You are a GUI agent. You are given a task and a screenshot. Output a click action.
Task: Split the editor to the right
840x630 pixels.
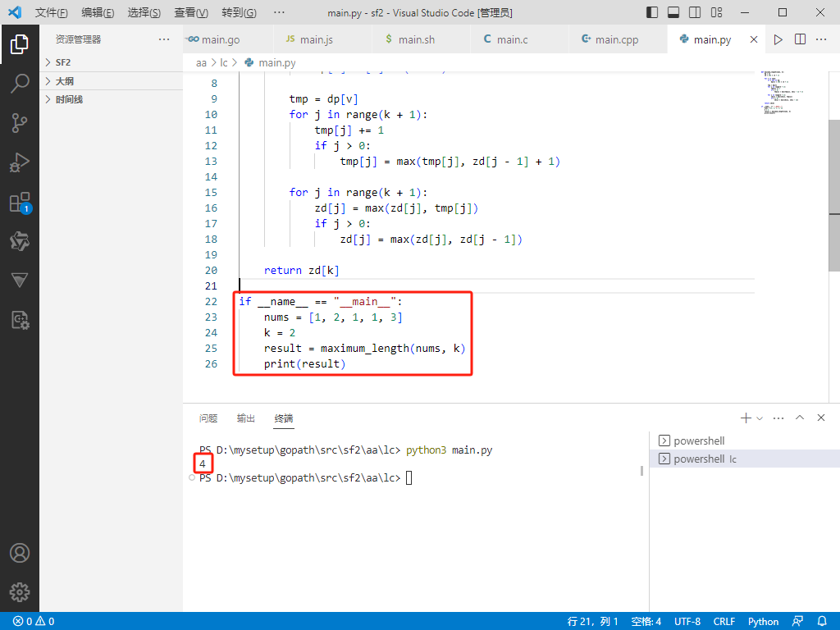pos(800,39)
